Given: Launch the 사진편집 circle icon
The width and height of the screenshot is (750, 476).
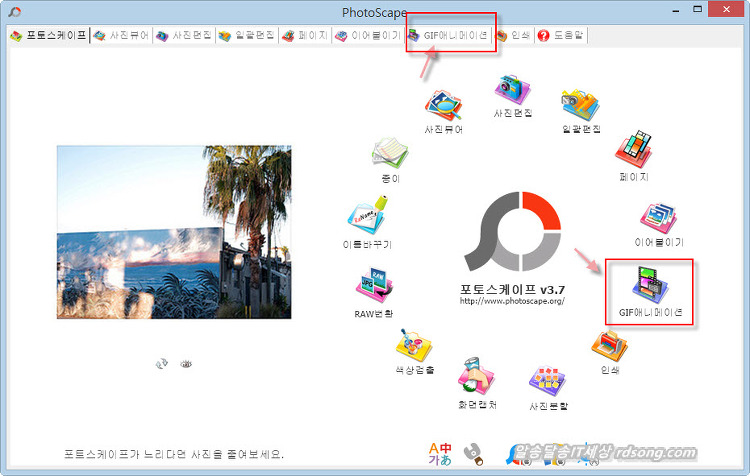Looking at the screenshot, I should tap(511, 92).
